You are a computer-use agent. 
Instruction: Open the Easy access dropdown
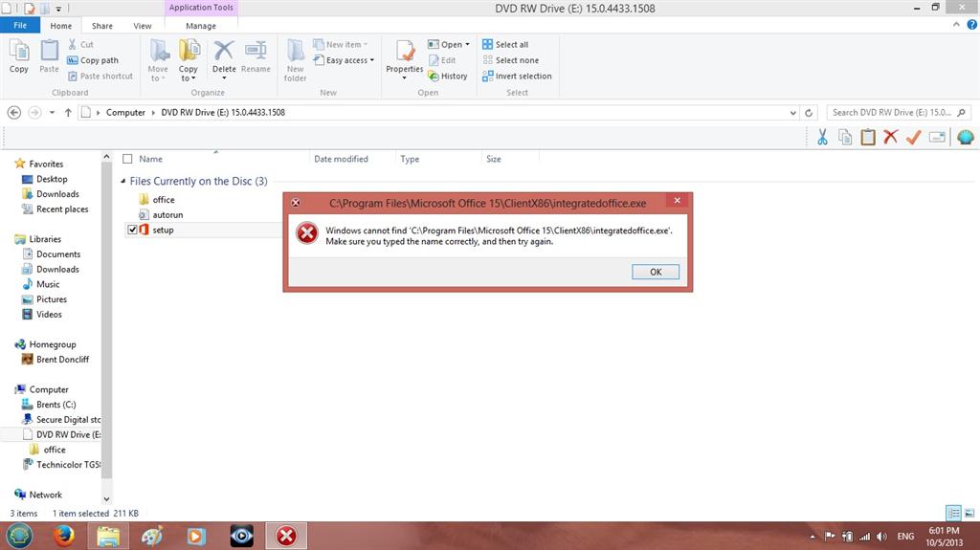click(x=344, y=60)
